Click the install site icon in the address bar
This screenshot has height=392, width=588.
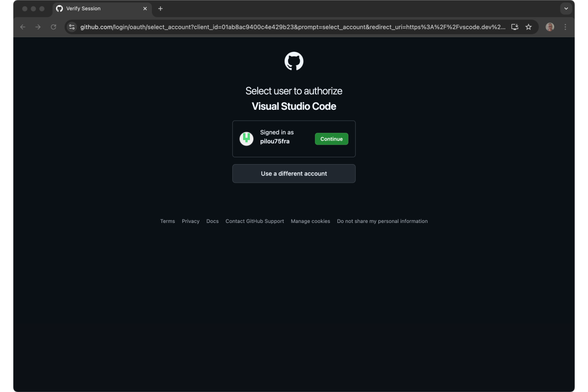514,27
